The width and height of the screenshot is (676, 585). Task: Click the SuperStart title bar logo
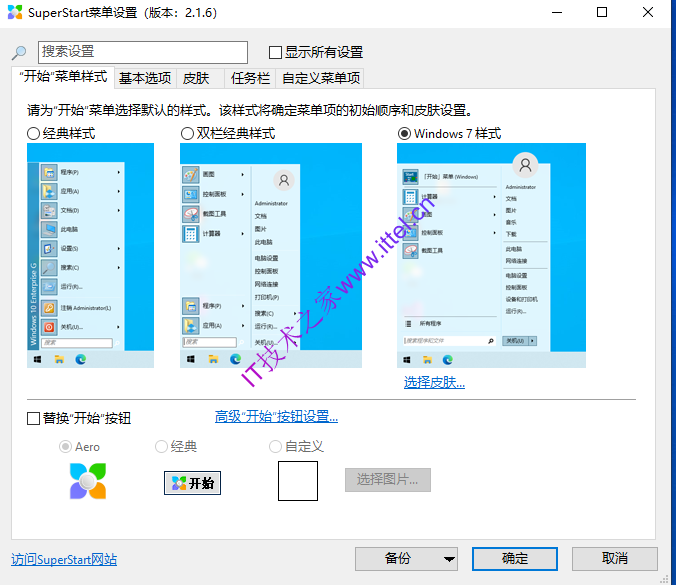pyautogui.click(x=15, y=12)
